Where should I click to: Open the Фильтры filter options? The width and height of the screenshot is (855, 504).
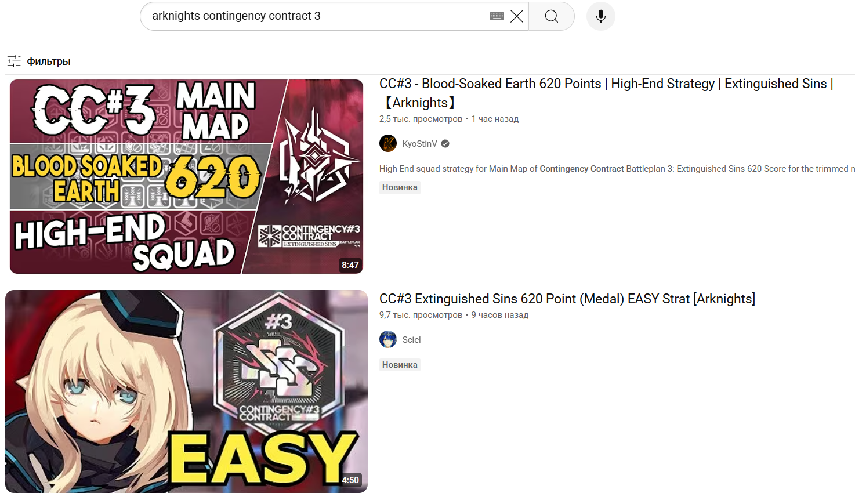[x=49, y=61]
